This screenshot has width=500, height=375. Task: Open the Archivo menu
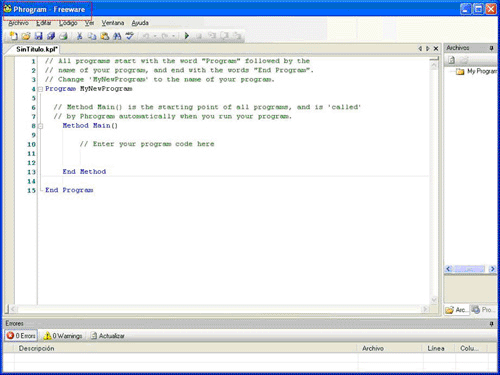pos(18,23)
